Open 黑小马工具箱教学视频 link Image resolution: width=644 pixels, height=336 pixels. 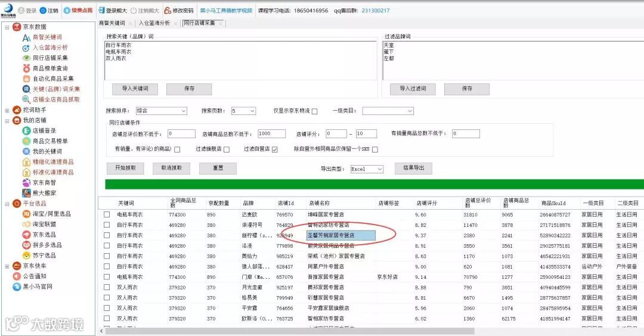pos(226,11)
